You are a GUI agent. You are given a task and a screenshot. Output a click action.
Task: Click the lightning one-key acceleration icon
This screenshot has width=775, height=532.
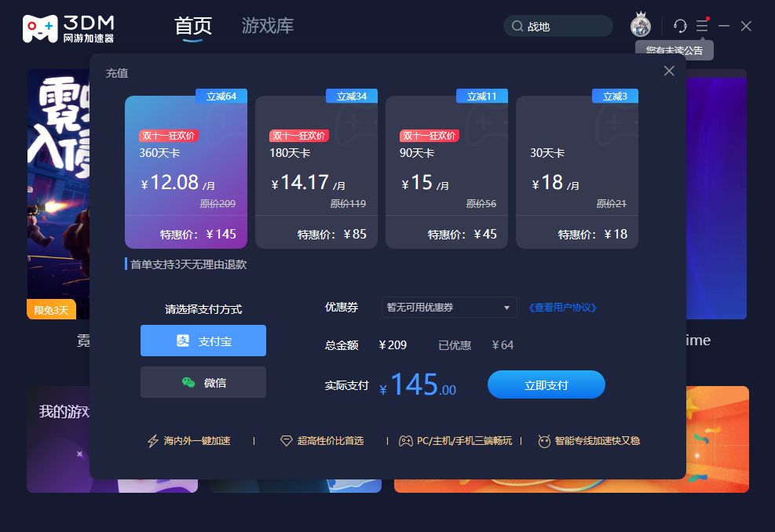(153, 441)
